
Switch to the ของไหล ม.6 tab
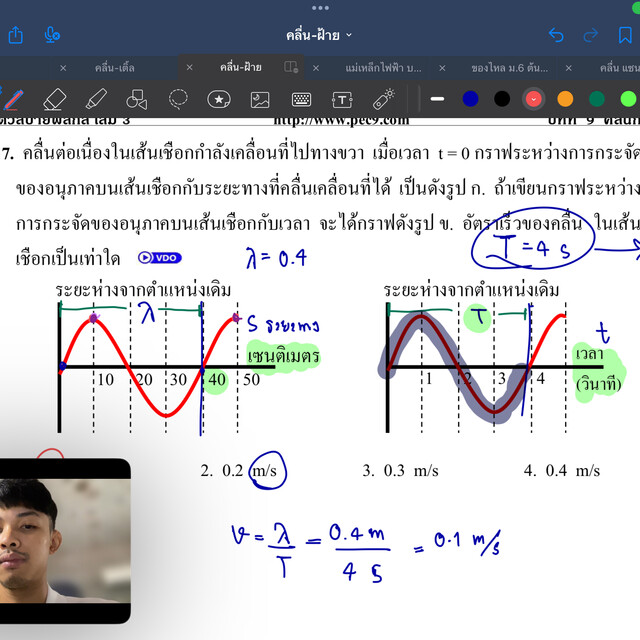(509, 67)
